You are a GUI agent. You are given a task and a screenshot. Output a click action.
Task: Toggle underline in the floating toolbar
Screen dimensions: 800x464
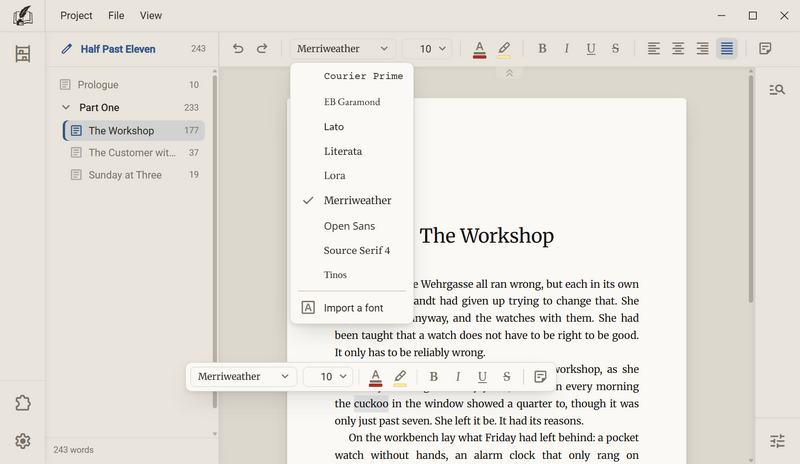pyautogui.click(x=482, y=377)
